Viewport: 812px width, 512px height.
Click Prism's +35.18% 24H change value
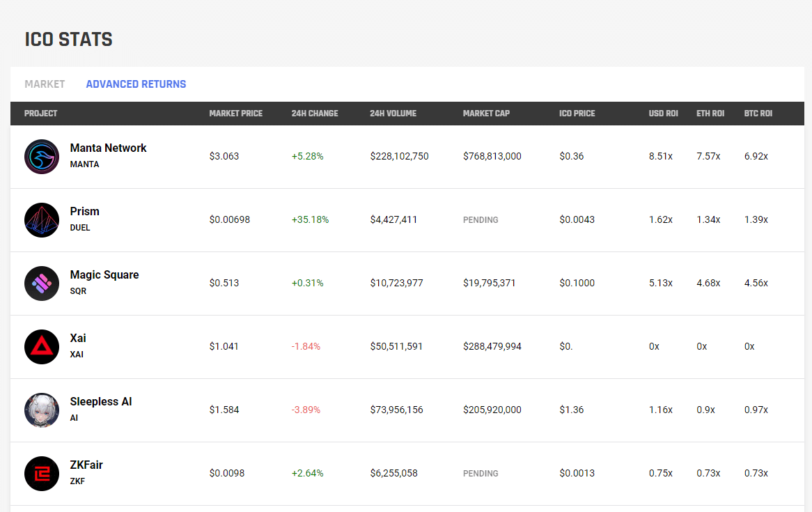click(310, 220)
